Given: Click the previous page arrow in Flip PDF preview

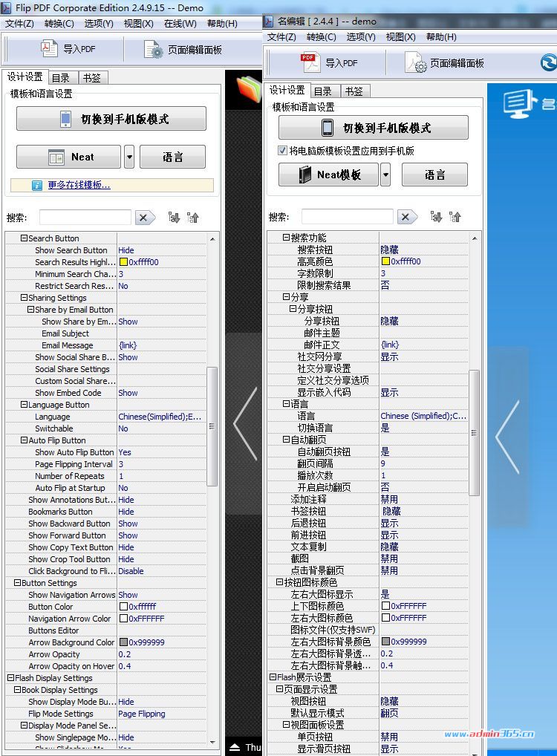Looking at the screenshot, I should coord(246,424).
